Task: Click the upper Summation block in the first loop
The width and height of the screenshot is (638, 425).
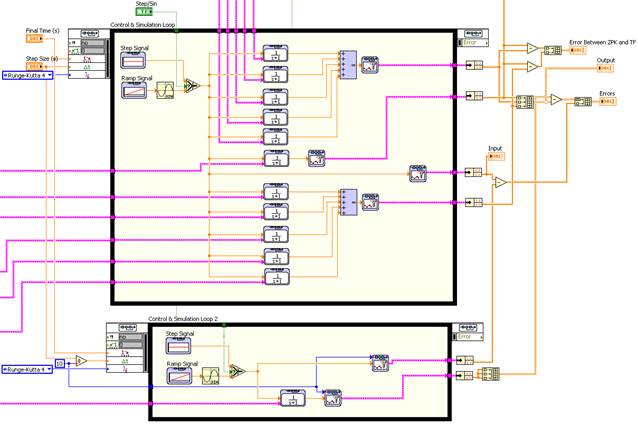Action: pos(348,65)
